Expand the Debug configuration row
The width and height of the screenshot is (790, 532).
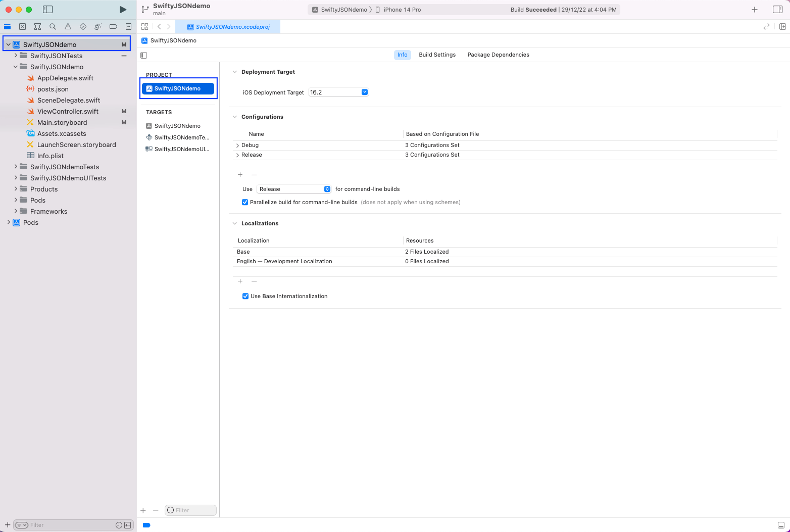tap(237, 146)
